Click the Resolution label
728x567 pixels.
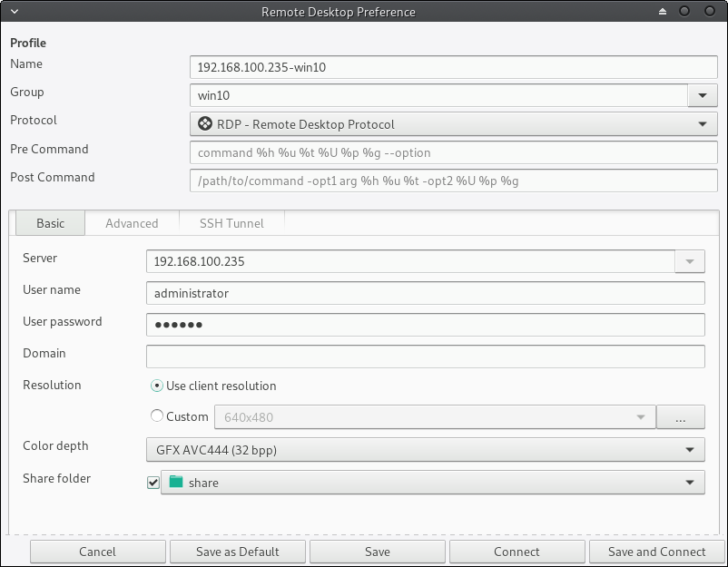click(52, 385)
